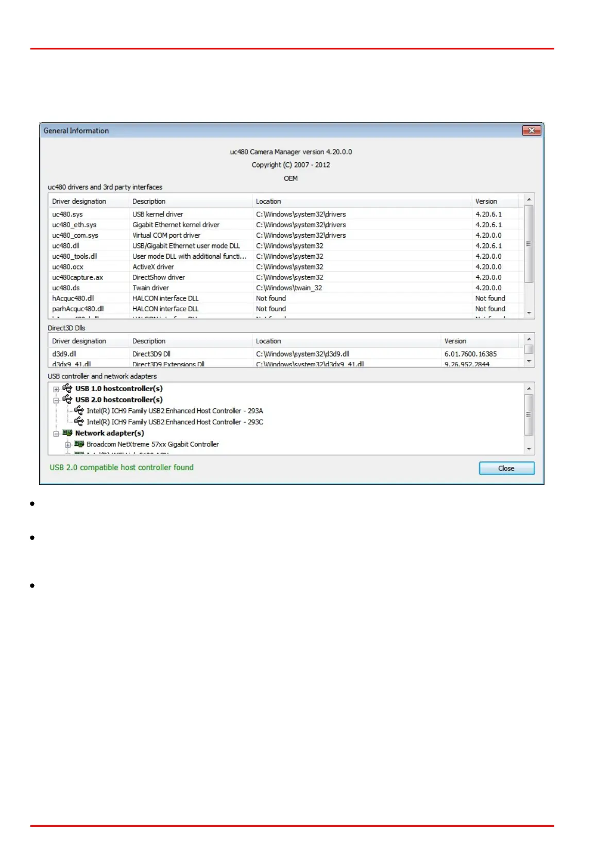This screenshot has height=868, width=613.
Task: Click the USB 1.0 hostcontroller USB icon
Action: [x=67, y=388]
